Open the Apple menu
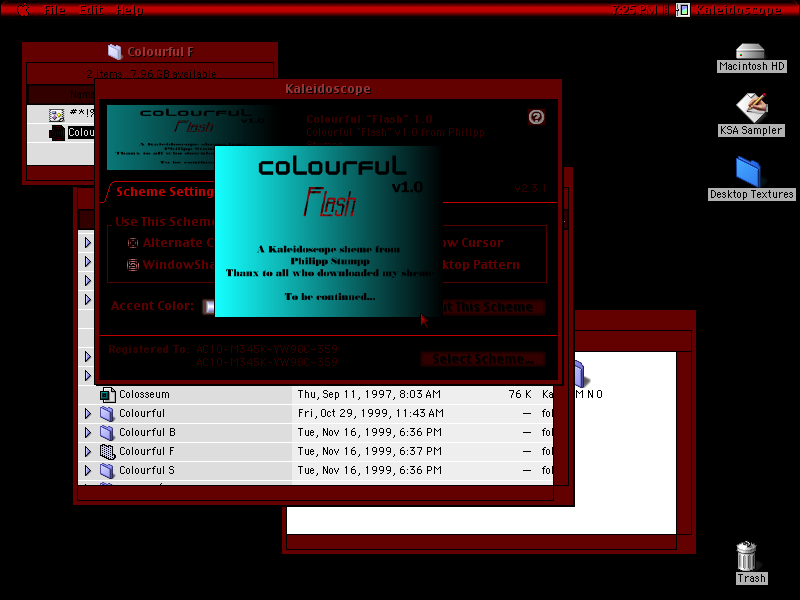 [23, 9]
